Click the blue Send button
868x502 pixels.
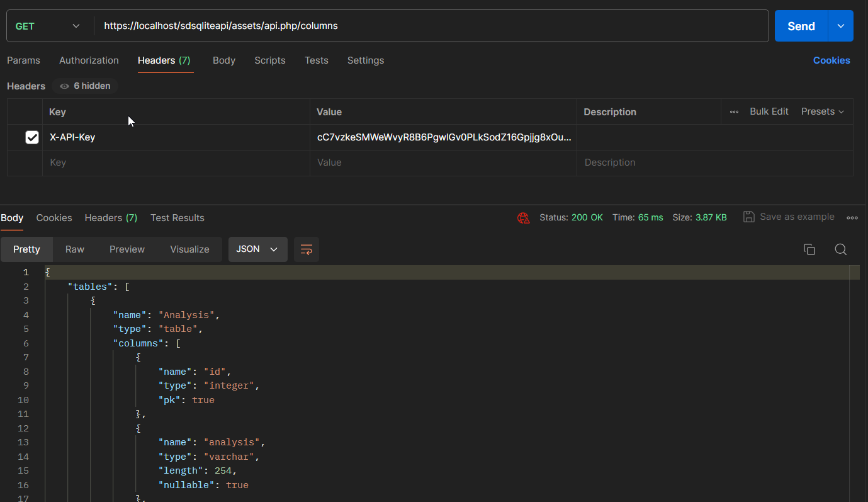point(801,26)
